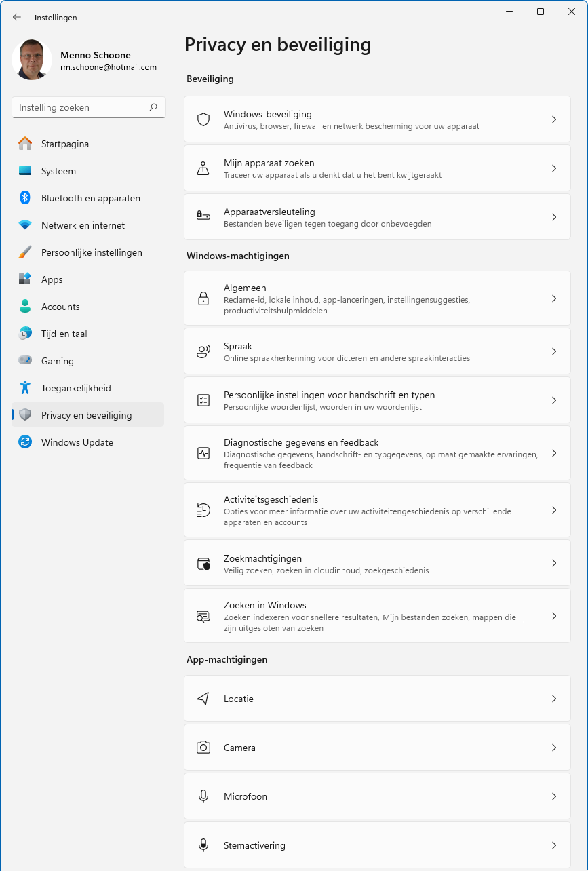The image size is (588, 871).
Task: Click the Windows Update sync icon
Action: coord(25,442)
